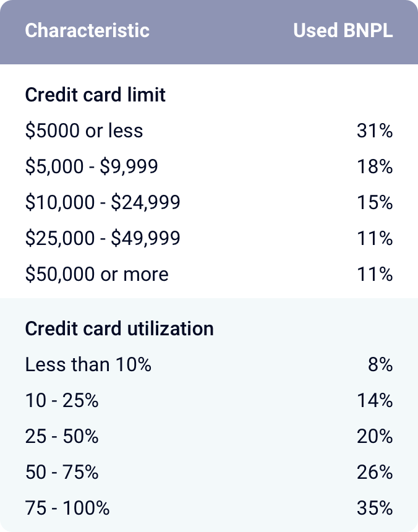The height and width of the screenshot is (532, 418).
Task: Select the $25,000 - $49,999 row label
Action: point(103,239)
